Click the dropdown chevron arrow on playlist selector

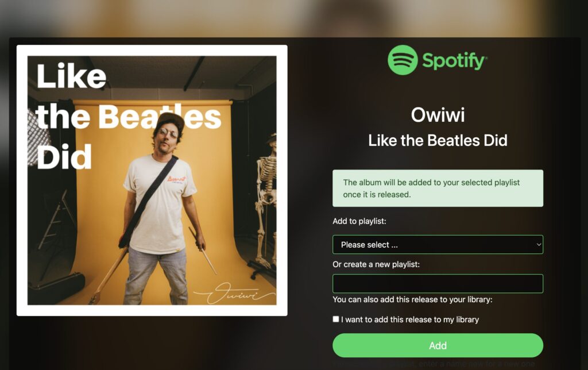click(539, 245)
